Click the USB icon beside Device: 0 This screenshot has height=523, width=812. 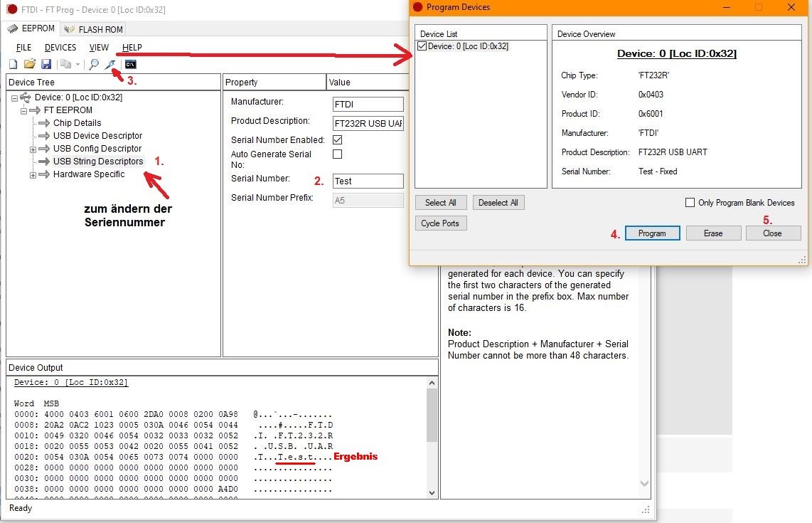[26, 97]
